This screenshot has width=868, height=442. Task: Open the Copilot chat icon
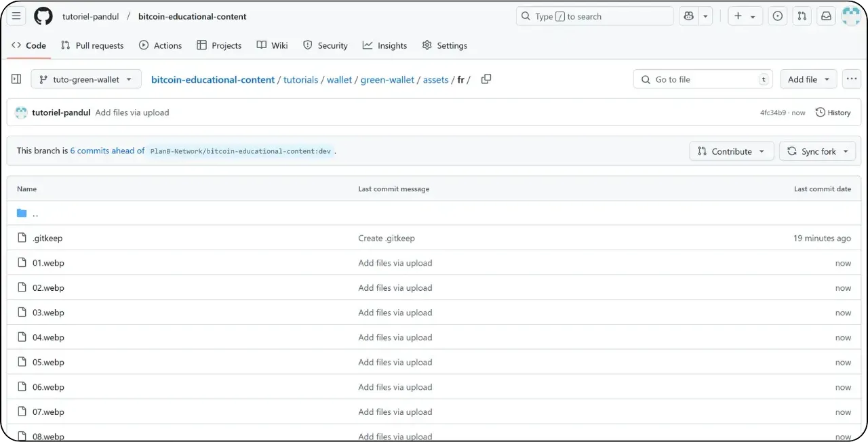point(688,15)
